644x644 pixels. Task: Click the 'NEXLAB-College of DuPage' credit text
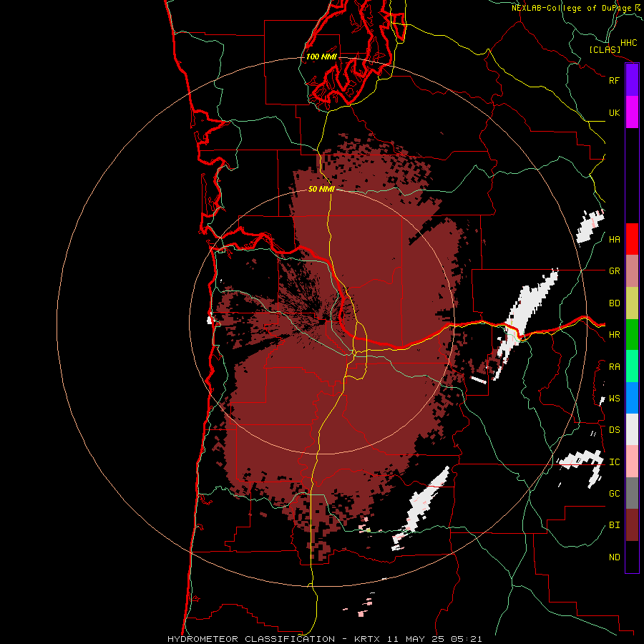(x=571, y=8)
